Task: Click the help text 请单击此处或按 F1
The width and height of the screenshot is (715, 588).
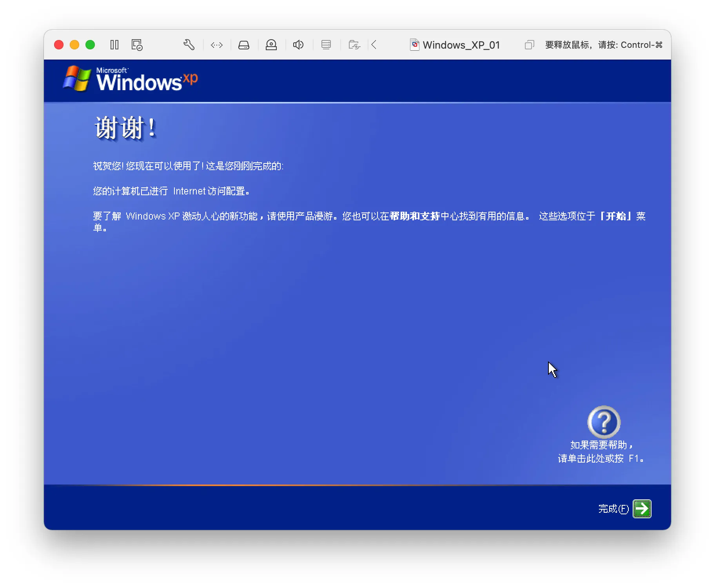Action: coord(601,458)
